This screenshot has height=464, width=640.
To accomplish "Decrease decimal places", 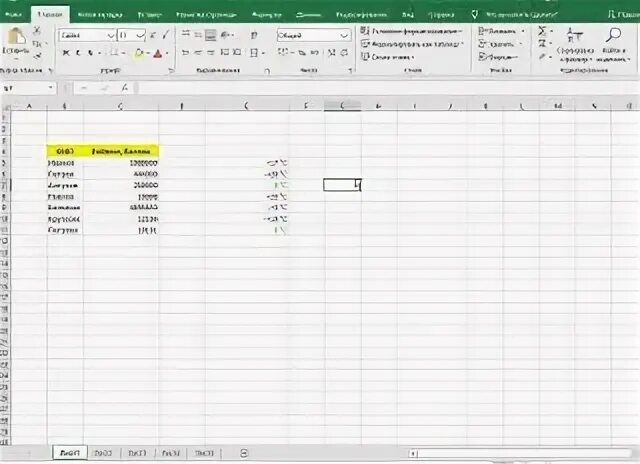I will [x=344, y=52].
